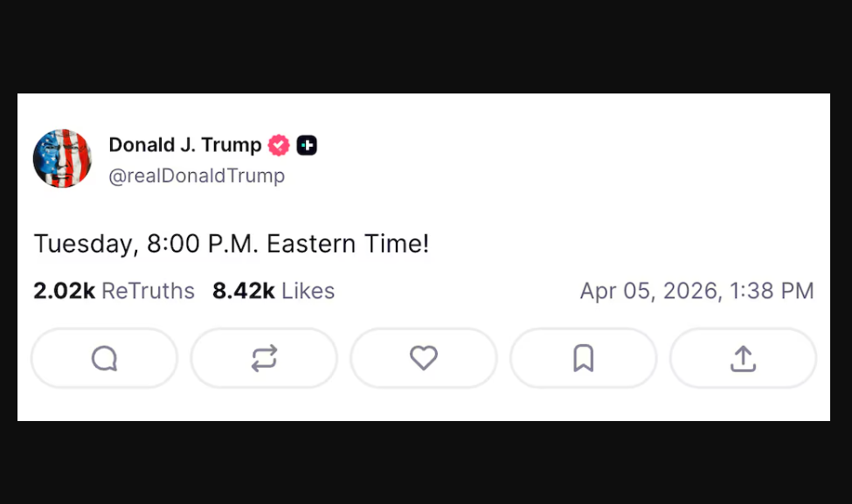852x504 pixels.
Task: Click the Eastern Time! text in the post
Action: (x=348, y=244)
